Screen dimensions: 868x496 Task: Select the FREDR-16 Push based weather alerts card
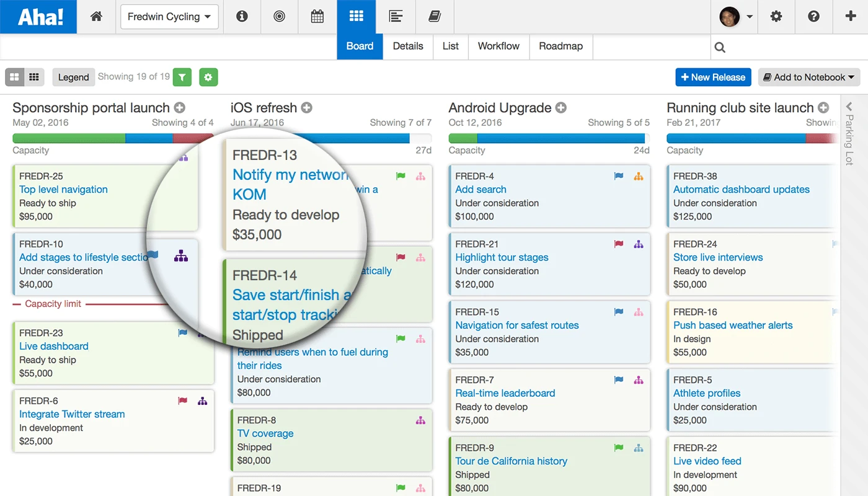click(753, 332)
